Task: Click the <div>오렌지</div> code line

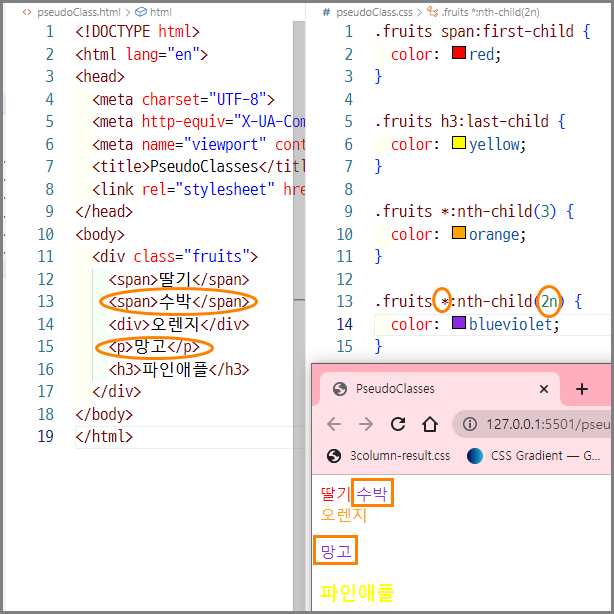Action: click(x=179, y=324)
